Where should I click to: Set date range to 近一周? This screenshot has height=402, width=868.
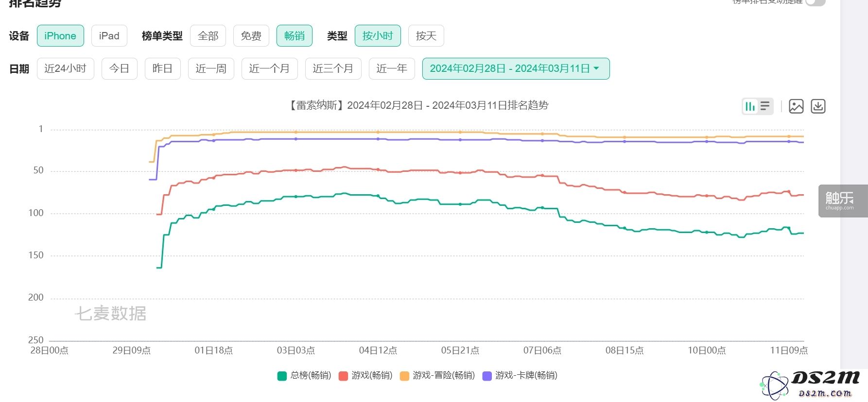pos(211,68)
